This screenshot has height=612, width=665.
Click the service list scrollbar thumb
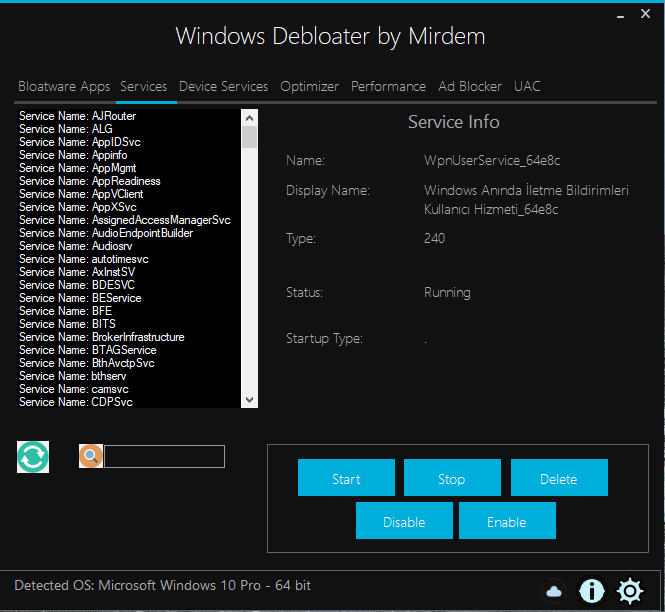coord(249,137)
